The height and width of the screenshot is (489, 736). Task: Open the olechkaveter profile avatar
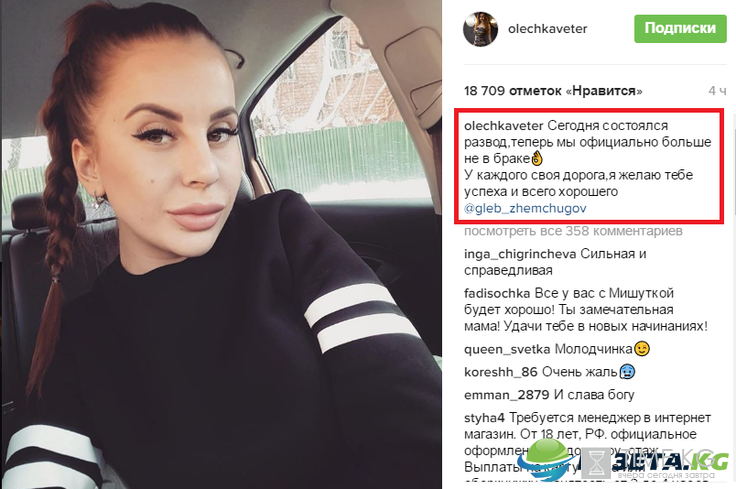480,29
